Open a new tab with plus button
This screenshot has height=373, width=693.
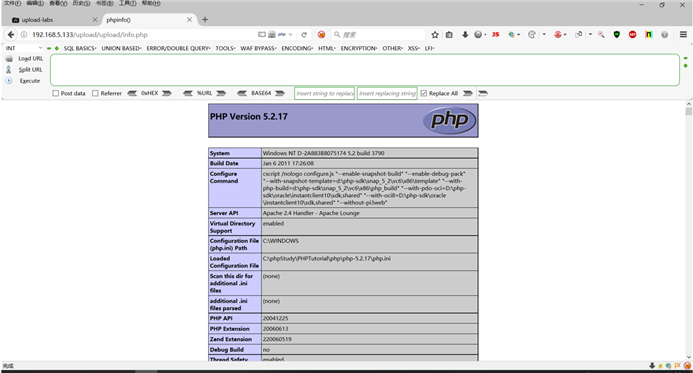tap(205, 19)
